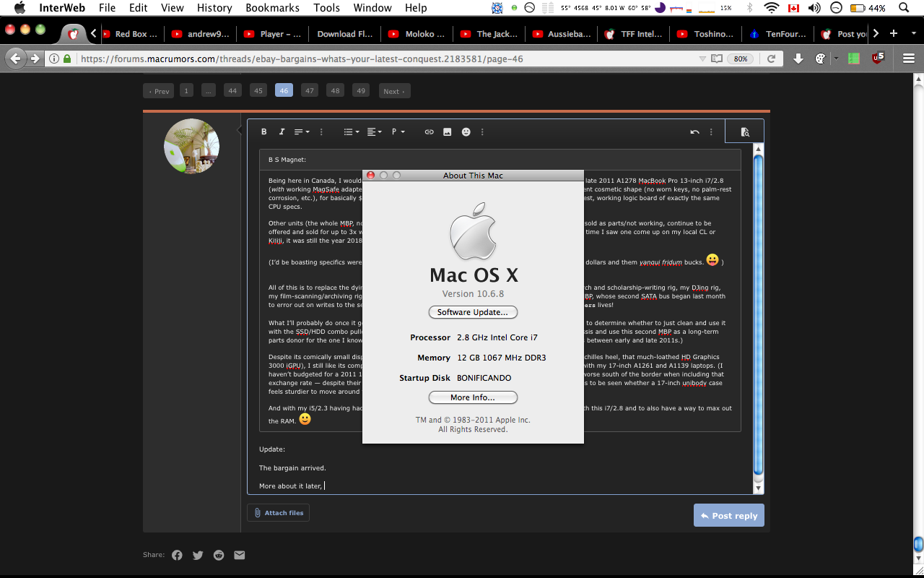924x578 pixels.
Task: Go to page 1 of the thread
Action: [186, 90]
